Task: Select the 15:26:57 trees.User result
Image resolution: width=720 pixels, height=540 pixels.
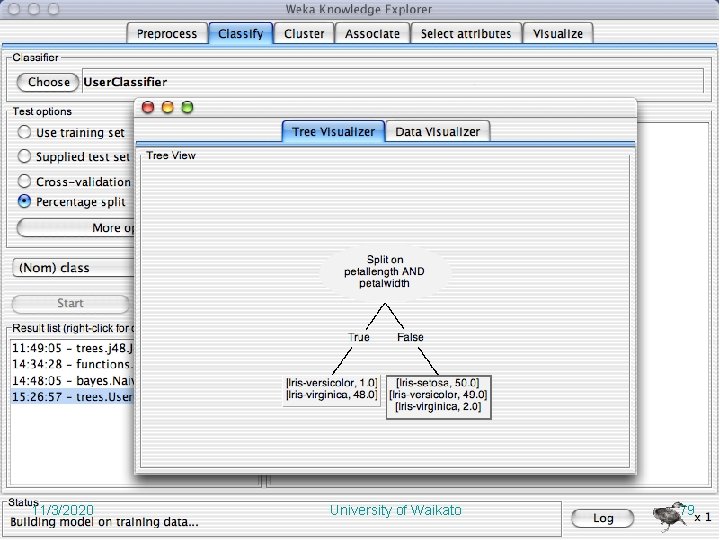Action: pyautogui.click(x=73, y=397)
